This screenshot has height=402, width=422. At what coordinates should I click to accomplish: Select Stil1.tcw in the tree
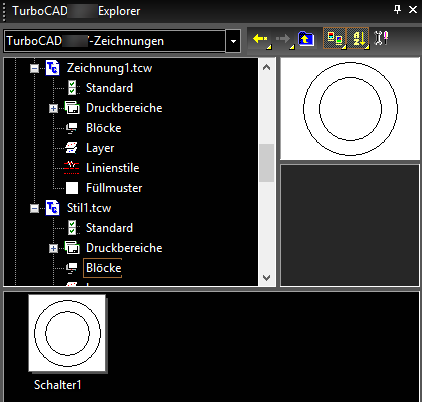pos(89,208)
